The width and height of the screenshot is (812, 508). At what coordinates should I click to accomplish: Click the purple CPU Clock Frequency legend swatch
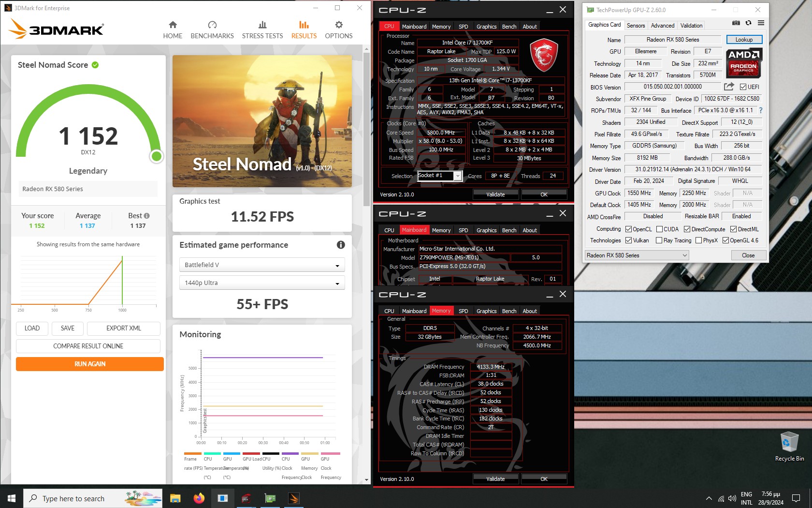[x=290, y=453]
